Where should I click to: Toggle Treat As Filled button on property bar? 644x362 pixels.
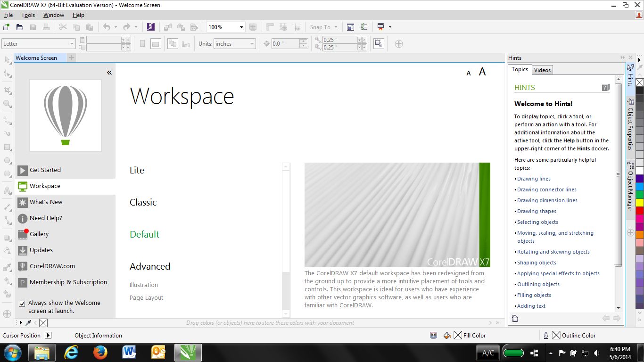[378, 44]
